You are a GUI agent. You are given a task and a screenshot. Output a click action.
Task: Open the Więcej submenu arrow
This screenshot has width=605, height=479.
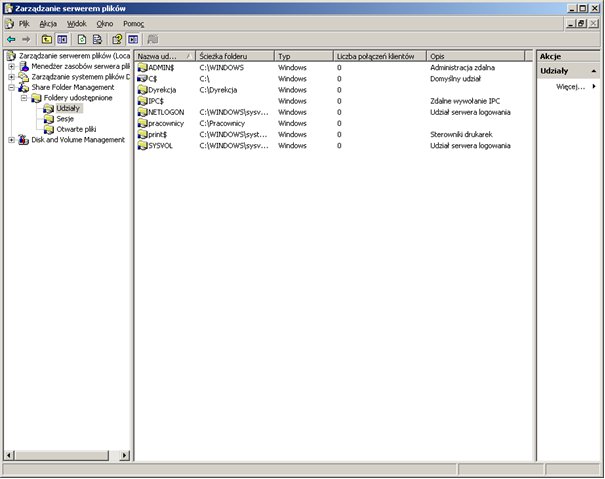(594, 86)
